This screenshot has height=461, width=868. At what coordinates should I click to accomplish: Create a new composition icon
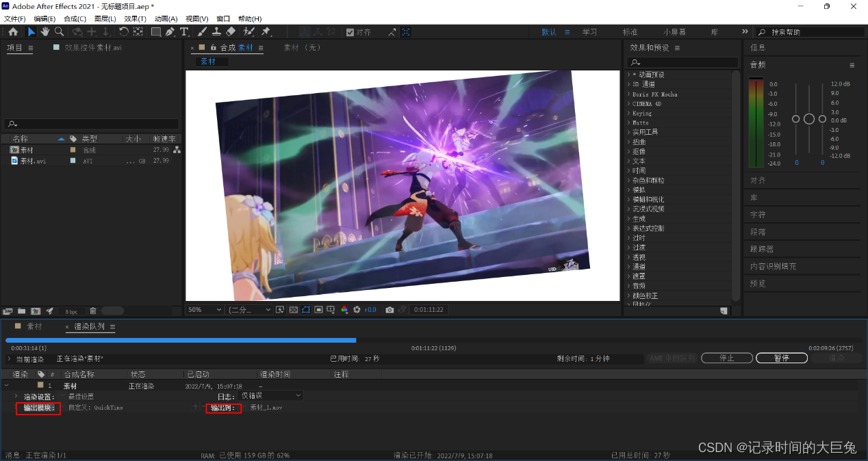coord(35,311)
